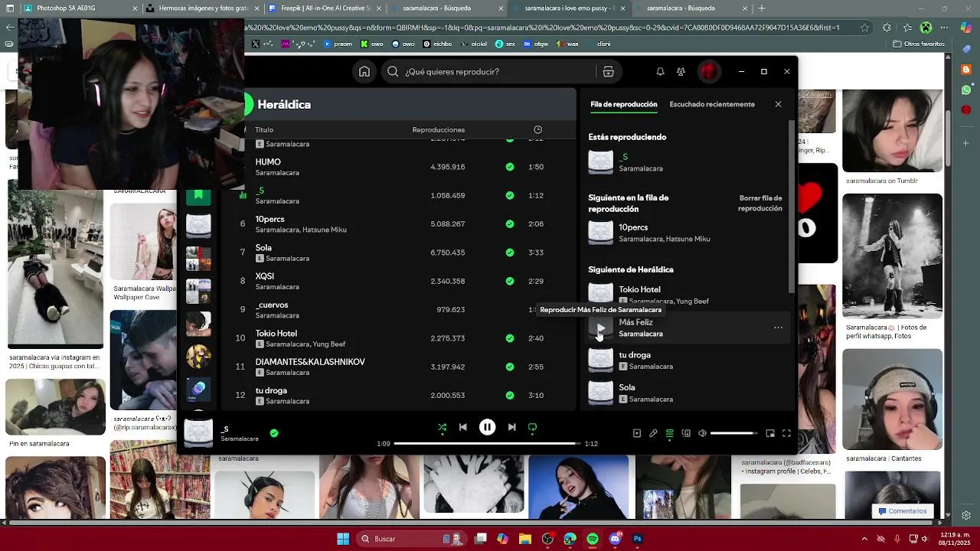Toggle saved checkmark on Sola row
The image size is (980, 551).
click(509, 253)
